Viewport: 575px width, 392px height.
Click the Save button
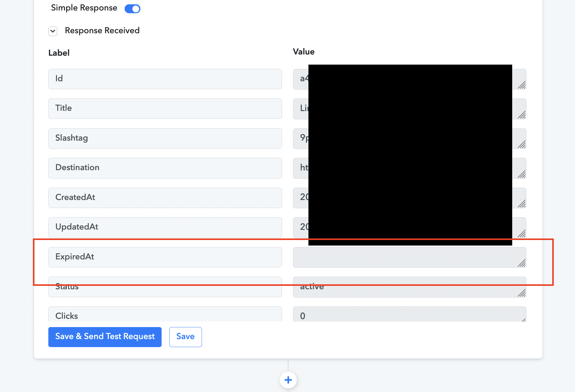coord(186,337)
